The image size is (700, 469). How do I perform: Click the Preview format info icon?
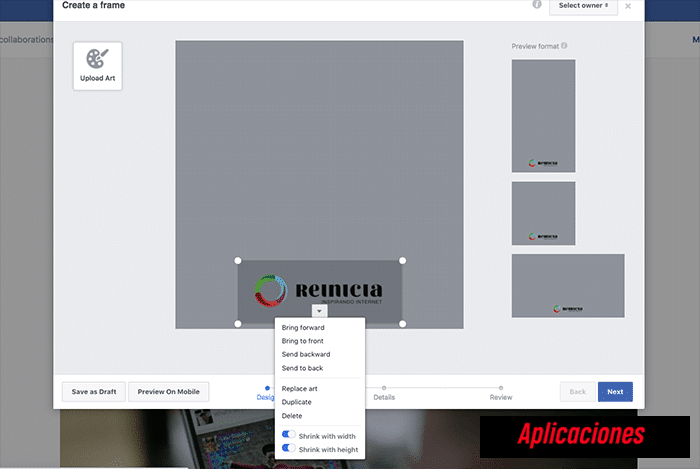click(x=564, y=46)
